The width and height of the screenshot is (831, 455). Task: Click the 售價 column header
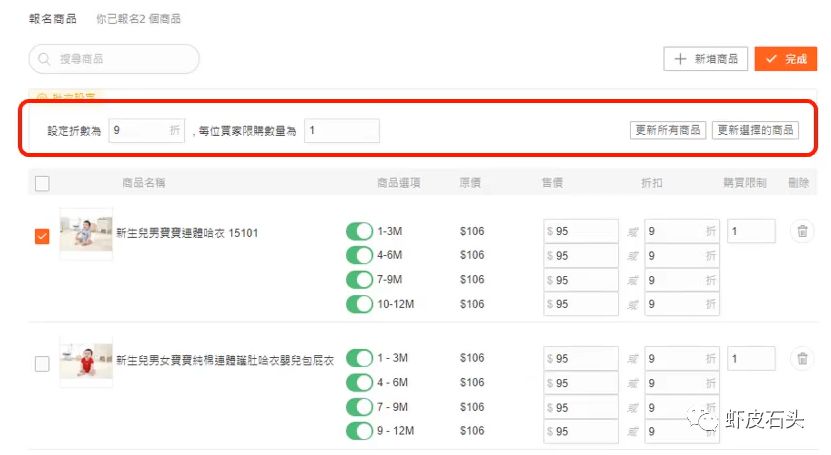point(552,183)
